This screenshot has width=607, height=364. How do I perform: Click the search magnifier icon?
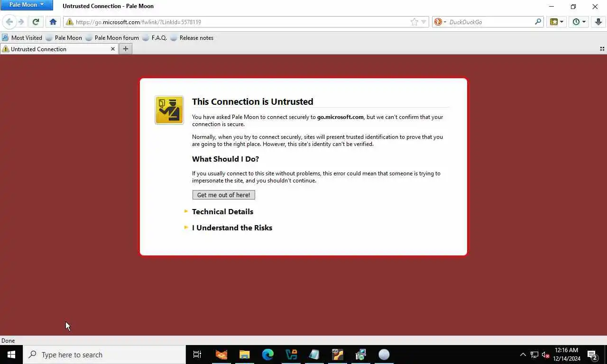pos(538,22)
